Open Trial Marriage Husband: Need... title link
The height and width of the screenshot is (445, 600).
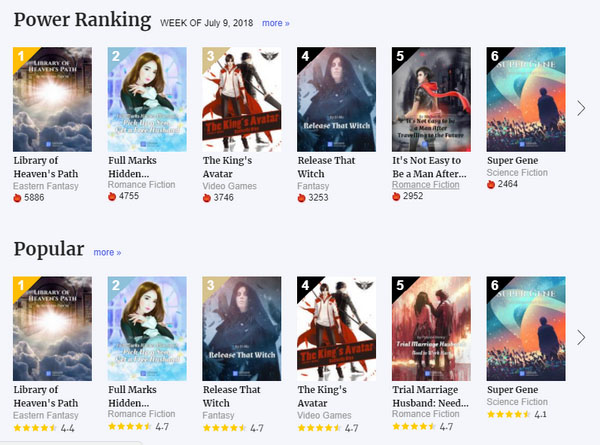click(x=430, y=396)
